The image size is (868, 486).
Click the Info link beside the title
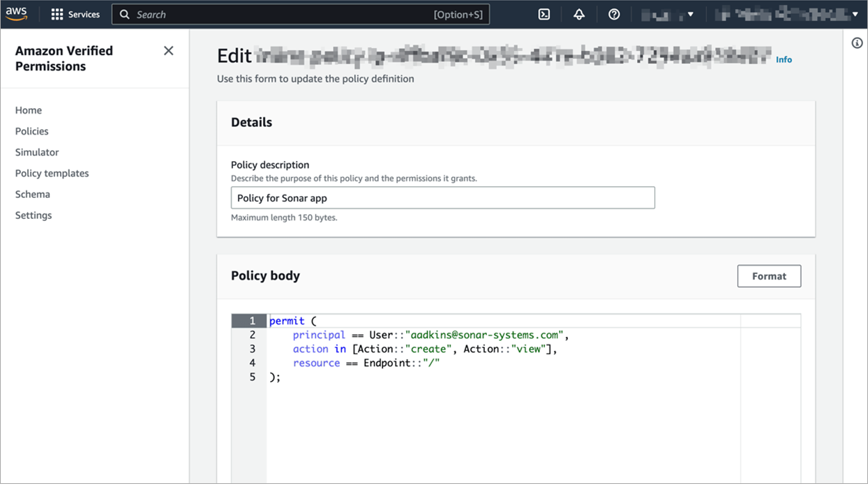784,60
